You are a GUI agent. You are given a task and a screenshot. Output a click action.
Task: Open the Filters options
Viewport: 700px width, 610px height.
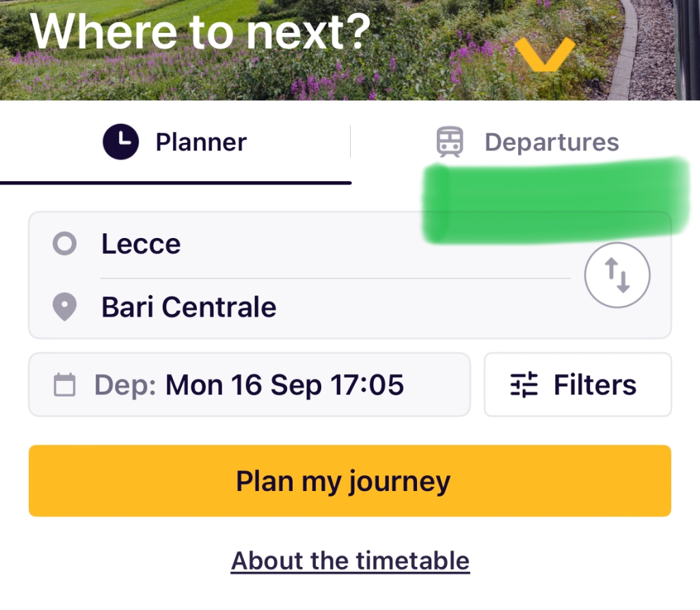578,384
